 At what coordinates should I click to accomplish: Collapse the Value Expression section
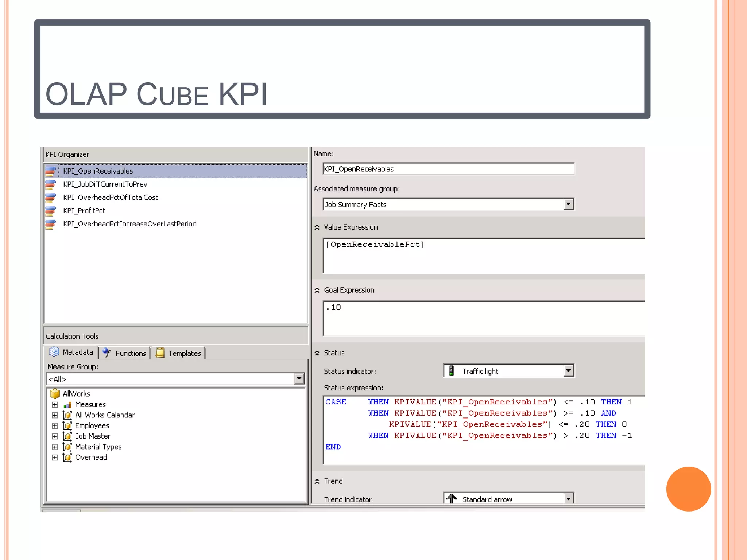[x=317, y=227]
